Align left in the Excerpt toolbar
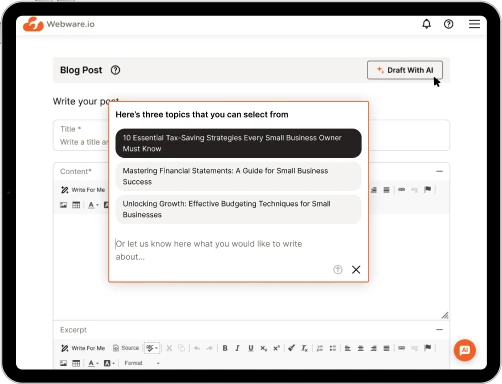 (347, 348)
